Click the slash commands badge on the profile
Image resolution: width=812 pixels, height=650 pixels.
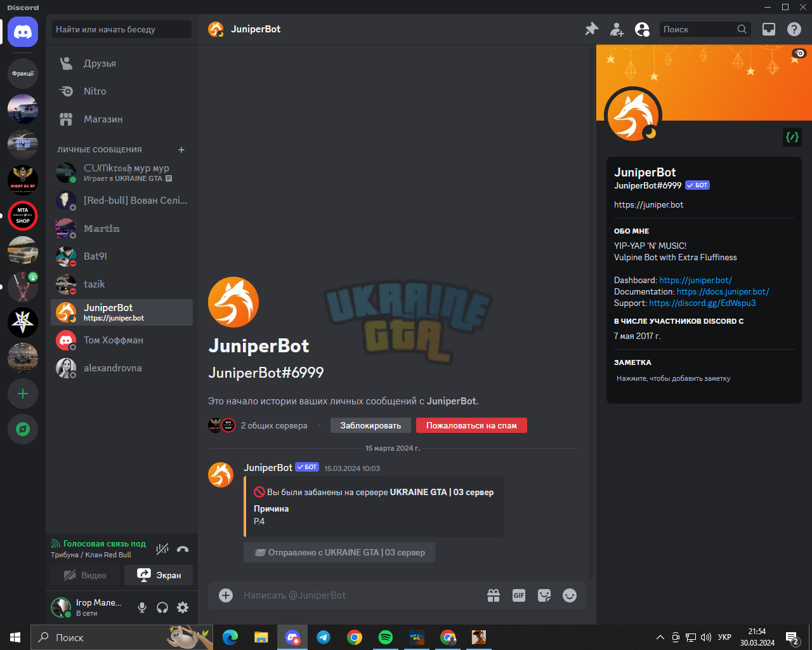click(792, 137)
